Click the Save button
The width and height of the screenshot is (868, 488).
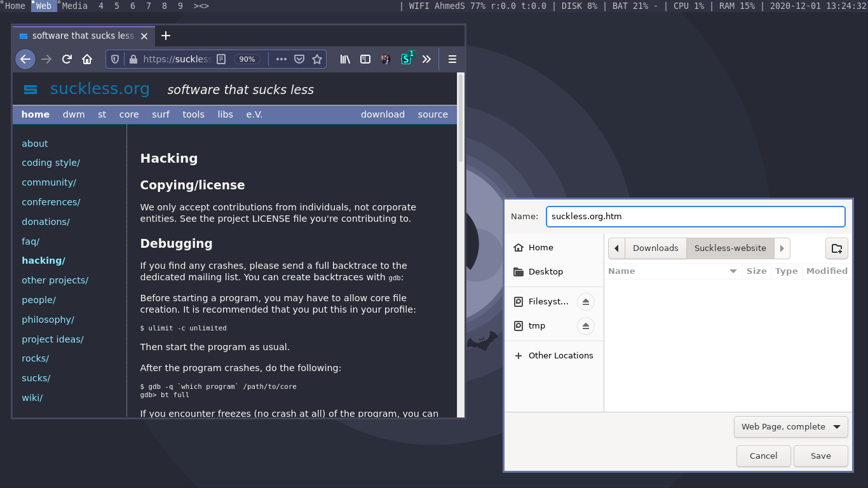[x=820, y=456]
